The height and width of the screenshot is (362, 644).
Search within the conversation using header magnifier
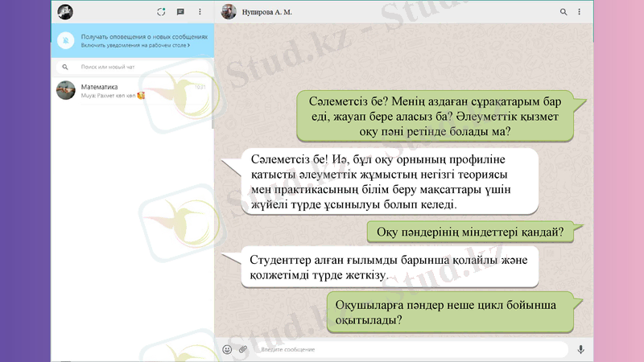tap(563, 12)
